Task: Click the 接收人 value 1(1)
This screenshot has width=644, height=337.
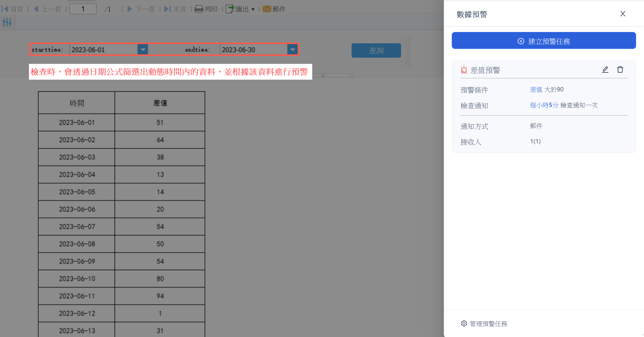Action: [x=535, y=141]
